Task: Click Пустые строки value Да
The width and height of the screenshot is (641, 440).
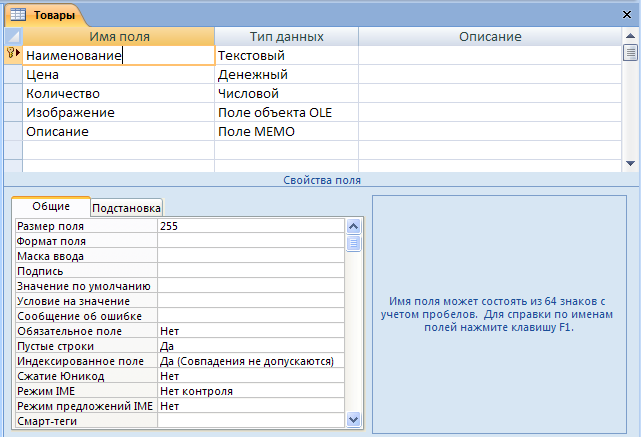Action: 251,346
